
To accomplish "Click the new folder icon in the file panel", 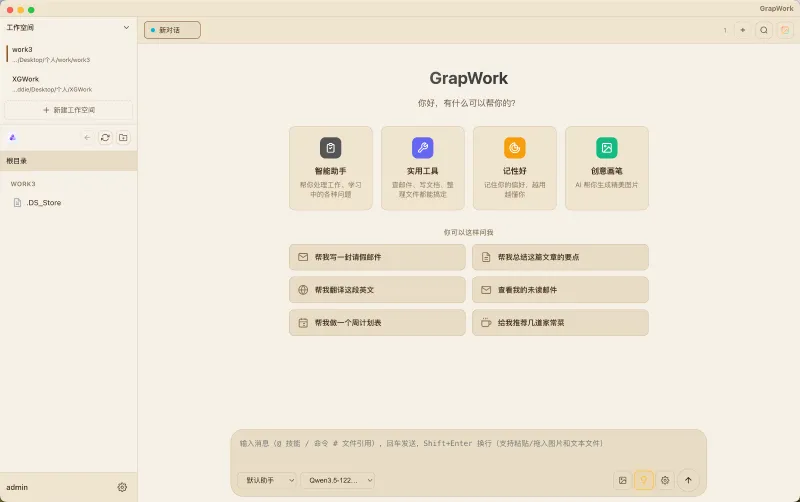I will (123, 138).
